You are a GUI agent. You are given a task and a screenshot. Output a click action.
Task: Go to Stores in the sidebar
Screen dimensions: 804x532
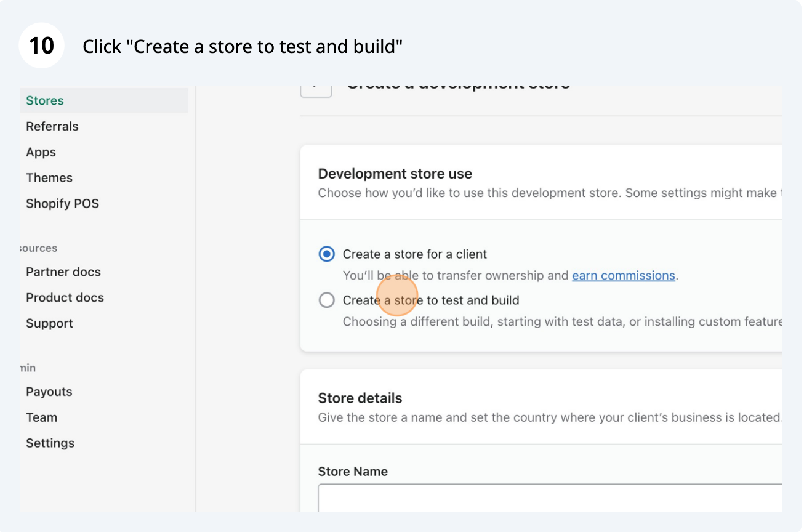[x=103, y=100]
